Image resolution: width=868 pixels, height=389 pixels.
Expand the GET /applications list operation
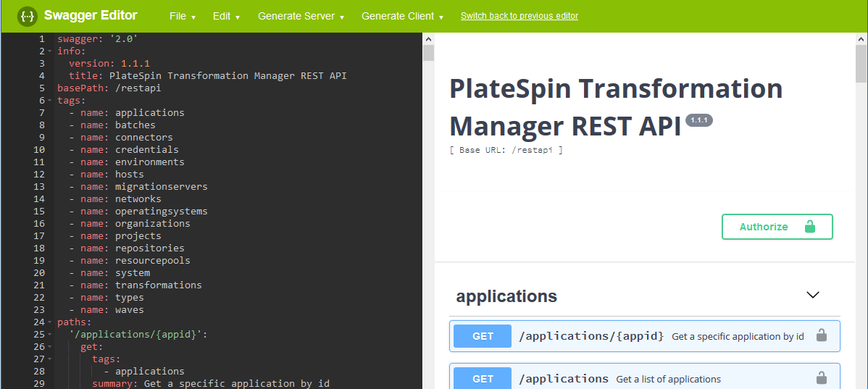(x=564, y=378)
